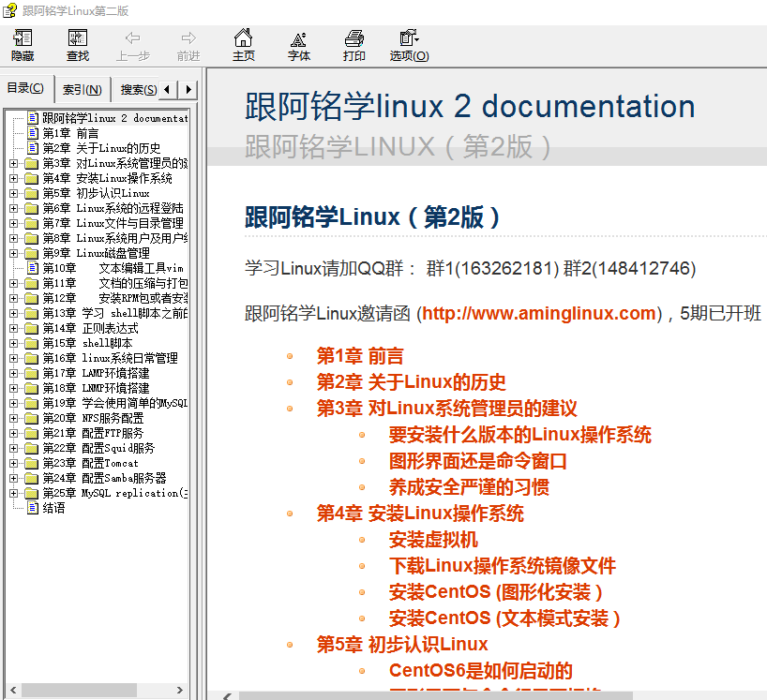Screen dimensions: 767x700
Task: Open font size settings via 字体 icon
Action: pyautogui.click(x=298, y=44)
